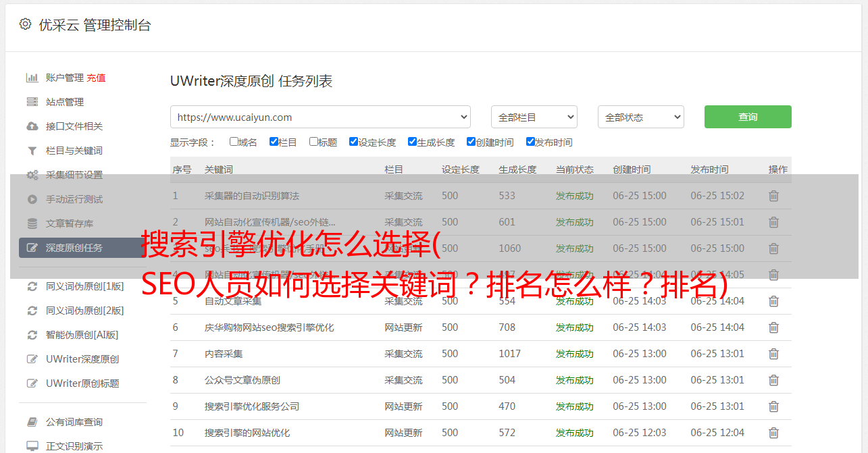
Task: Click the refresh icon for 同义词伪原创[2版]
Action: pos(32,311)
